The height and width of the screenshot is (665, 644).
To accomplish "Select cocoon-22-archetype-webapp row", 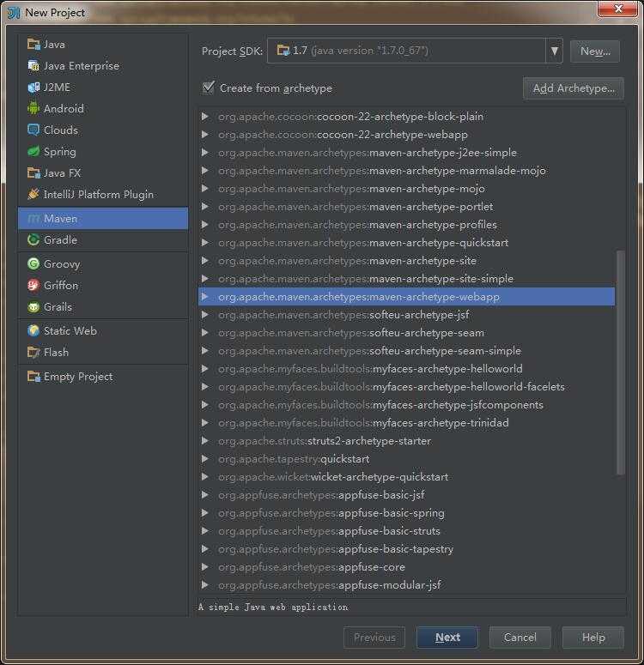I will pos(406,135).
